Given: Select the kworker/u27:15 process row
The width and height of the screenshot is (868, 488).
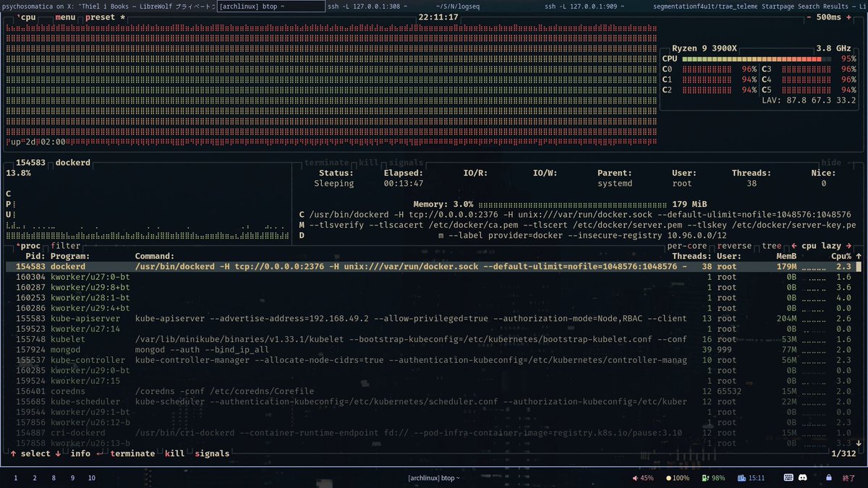Looking at the screenshot, I should (430, 380).
